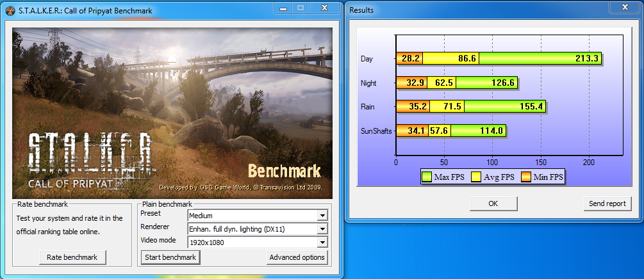
Task: Click the yellow Avg FPS legend swatch
Action: 477,176
